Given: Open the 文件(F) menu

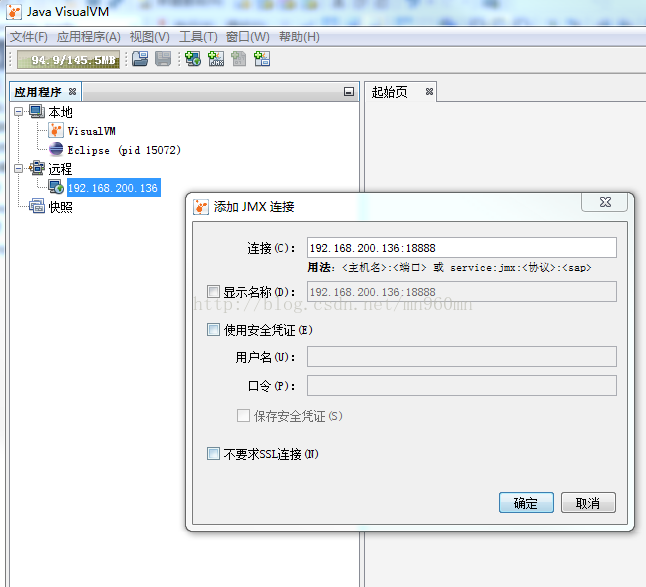Looking at the screenshot, I should (x=28, y=37).
